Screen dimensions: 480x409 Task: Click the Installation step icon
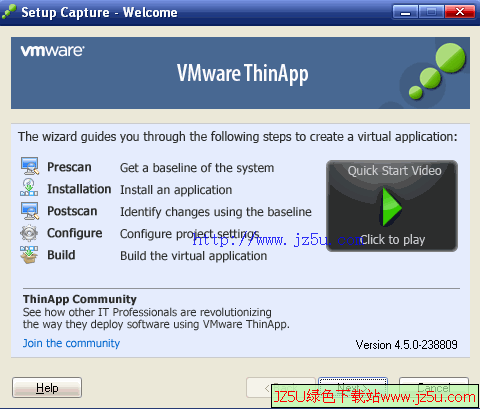(x=29, y=188)
